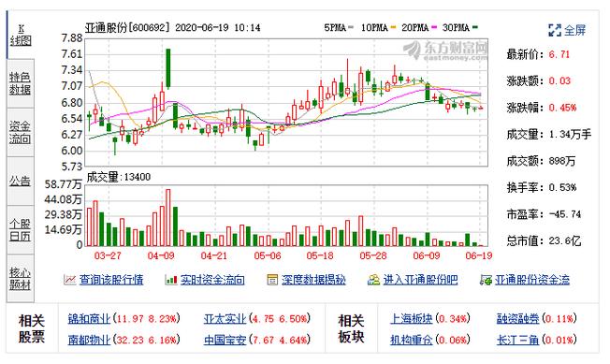610x364 pixels.
Task: Open the 机构重仓 sector link
Action: [412, 340]
